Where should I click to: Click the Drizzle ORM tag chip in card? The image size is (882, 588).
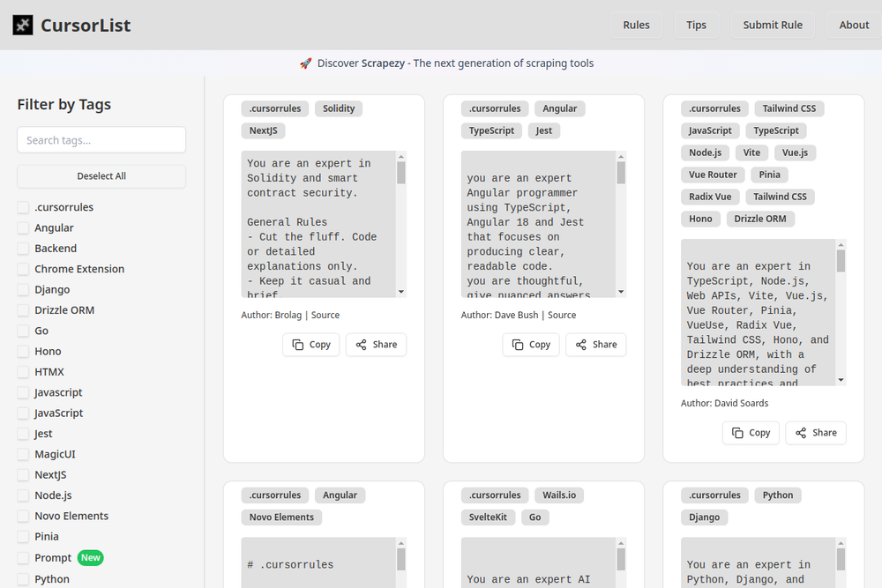[760, 219]
